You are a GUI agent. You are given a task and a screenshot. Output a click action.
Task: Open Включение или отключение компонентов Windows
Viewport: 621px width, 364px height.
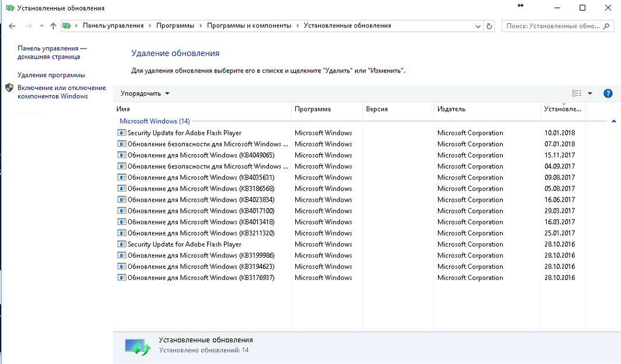point(61,92)
